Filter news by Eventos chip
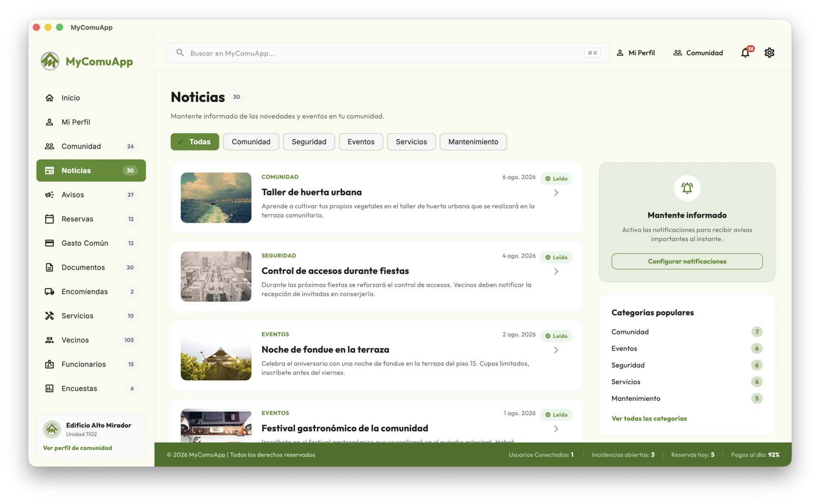 [361, 142]
